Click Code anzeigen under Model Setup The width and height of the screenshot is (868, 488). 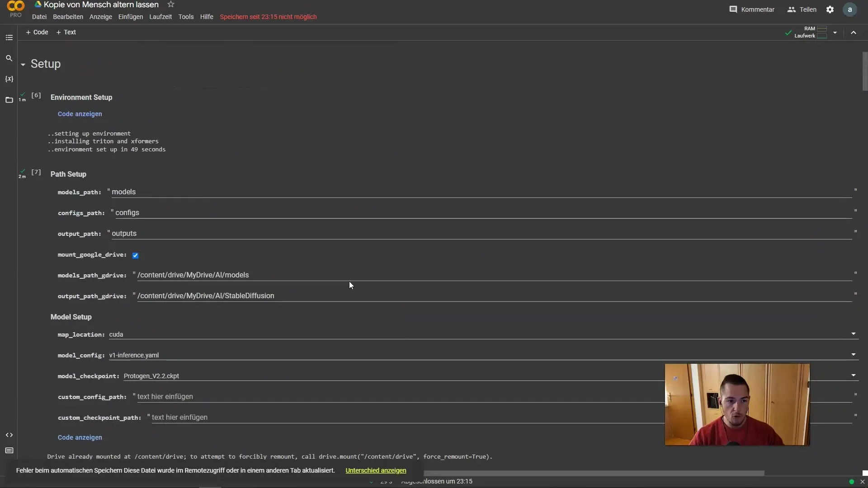pyautogui.click(x=80, y=437)
